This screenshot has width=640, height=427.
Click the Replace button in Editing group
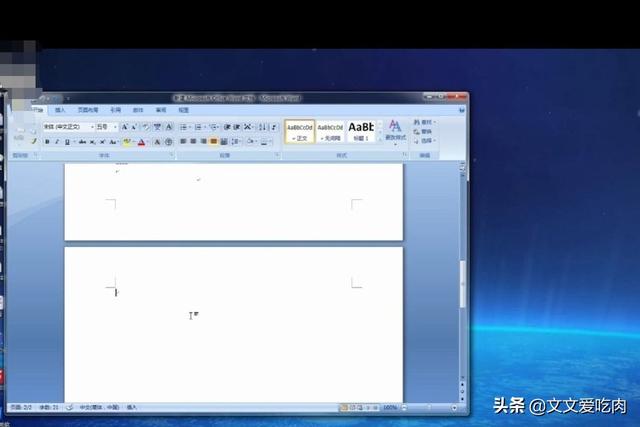pyautogui.click(x=423, y=131)
